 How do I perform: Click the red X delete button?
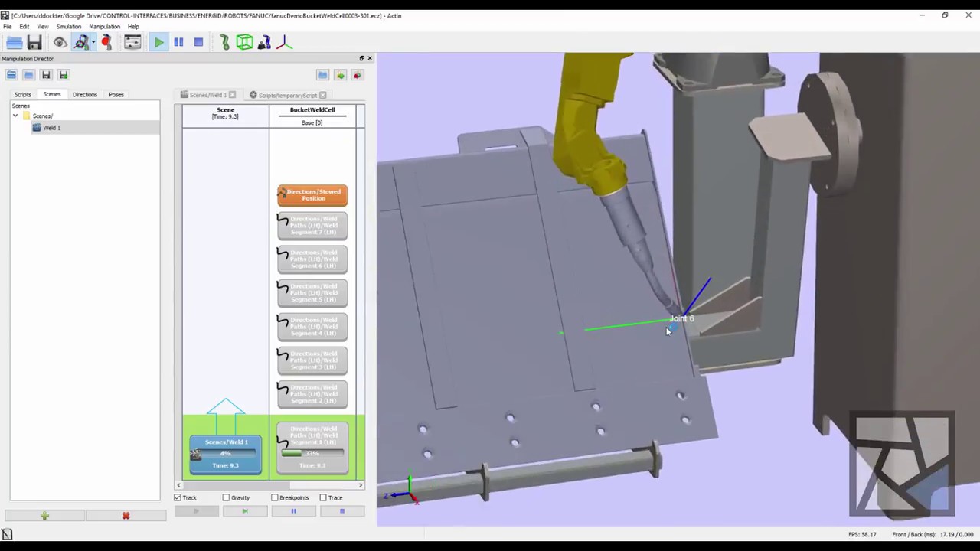click(126, 516)
